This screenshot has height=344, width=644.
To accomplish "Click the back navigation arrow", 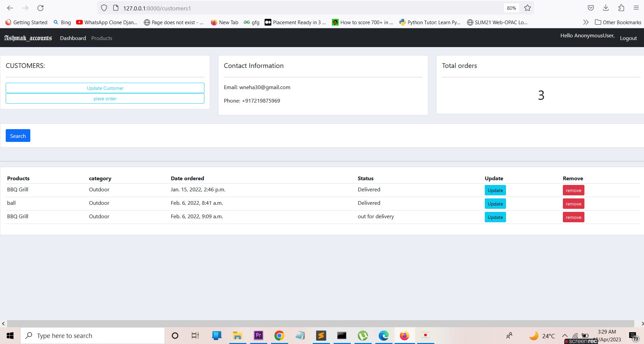I will 10,8.
